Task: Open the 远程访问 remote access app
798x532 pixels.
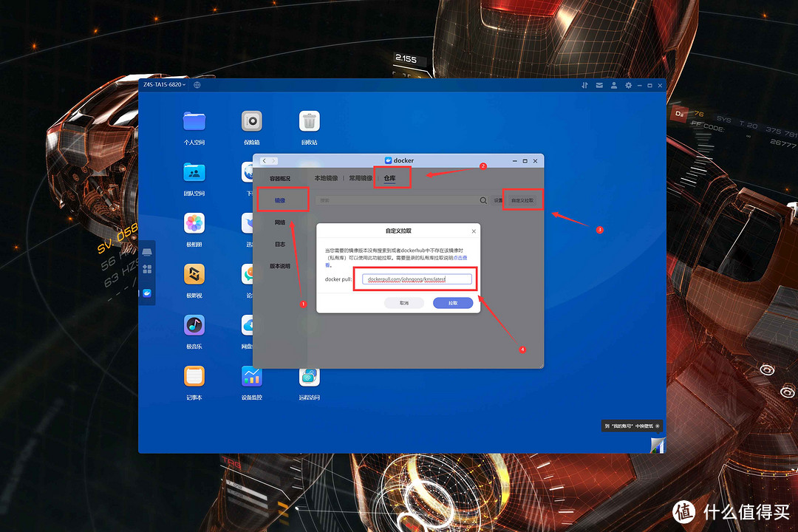Action: (309, 377)
